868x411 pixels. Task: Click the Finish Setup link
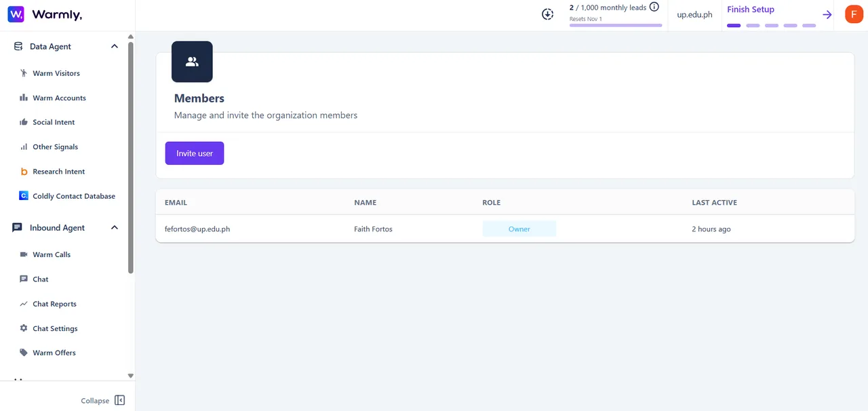pyautogui.click(x=750, y=9)
